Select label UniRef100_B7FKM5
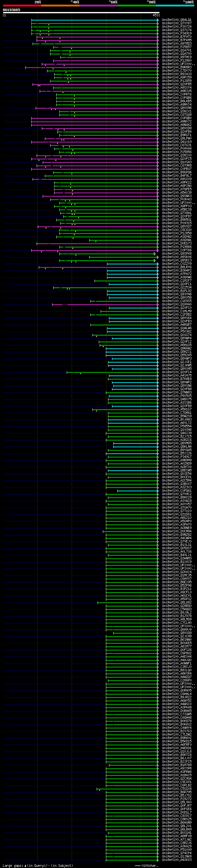This screenshot has height=868, width=197. pyautogui.click(x=177, y=40)
